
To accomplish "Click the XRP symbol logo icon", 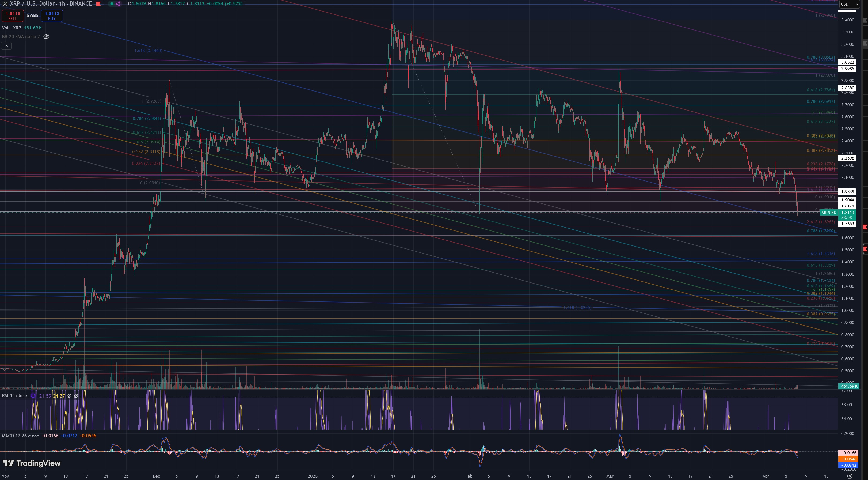I will coord(5,4).
